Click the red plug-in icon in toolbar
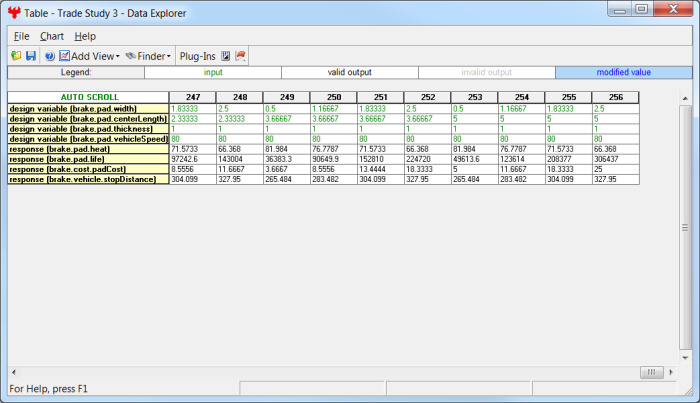This screenshot has height=403, width=700. (x=241, y=56)
